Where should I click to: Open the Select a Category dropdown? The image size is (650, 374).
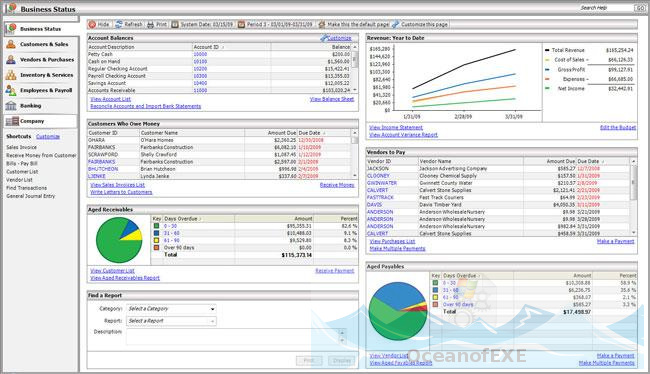click(171, 309)
